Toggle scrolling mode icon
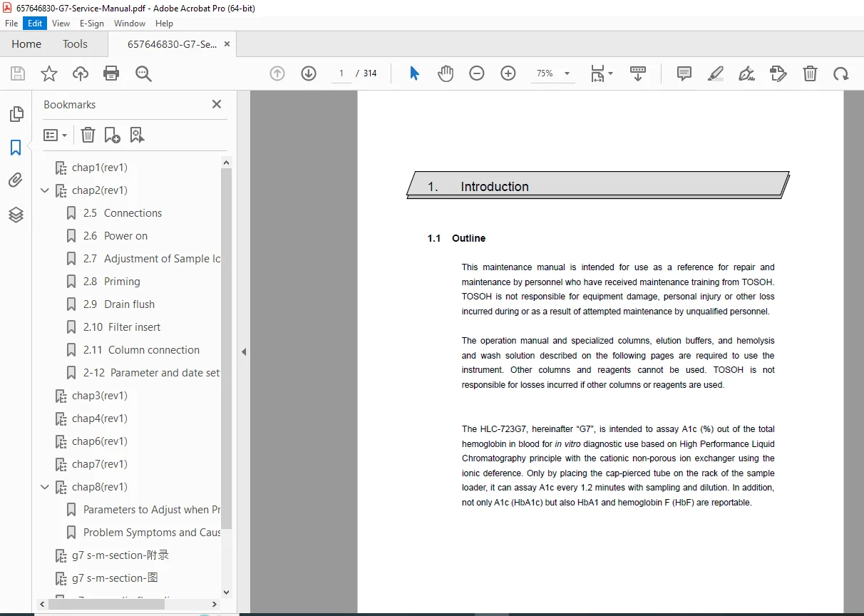This screenshot has height=616, width=864. coord(638,73)
